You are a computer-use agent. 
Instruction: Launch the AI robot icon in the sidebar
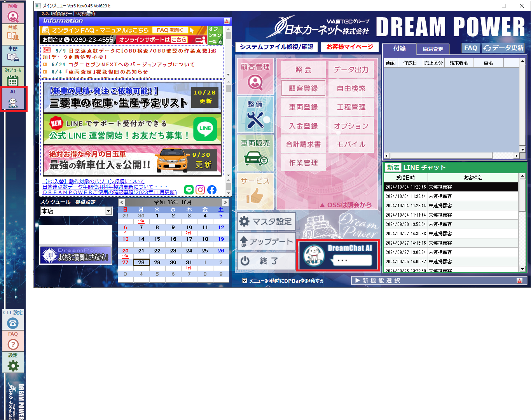pos(13,99)
